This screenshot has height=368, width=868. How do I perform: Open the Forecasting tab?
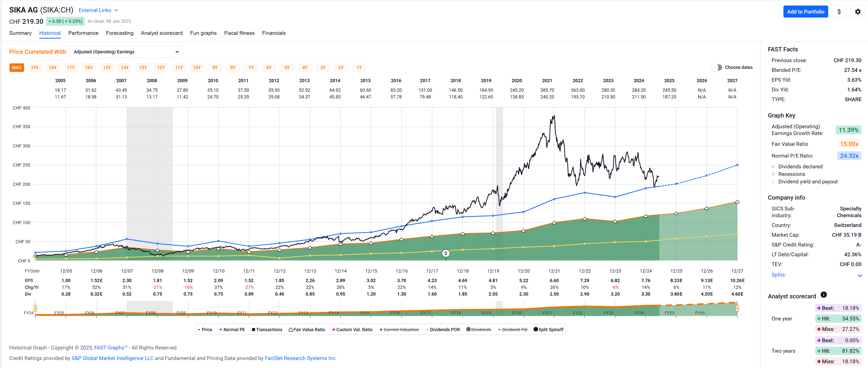120,33
